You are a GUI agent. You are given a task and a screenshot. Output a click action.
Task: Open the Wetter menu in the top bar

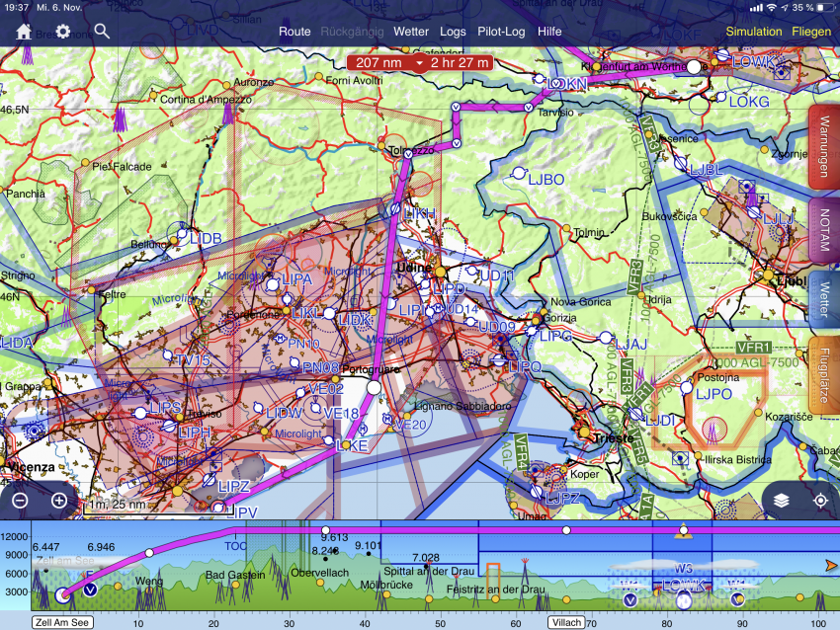(411, 32)
